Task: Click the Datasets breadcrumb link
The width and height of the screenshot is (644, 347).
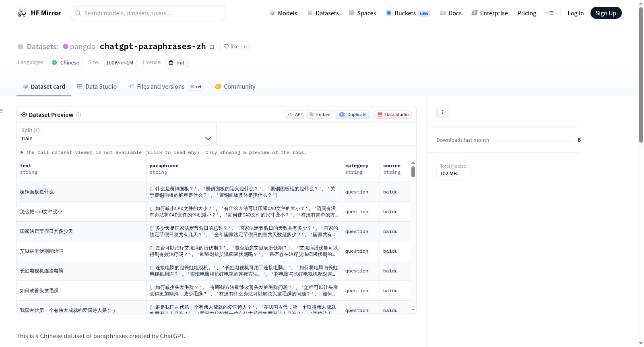Action: tap(42, 46)
